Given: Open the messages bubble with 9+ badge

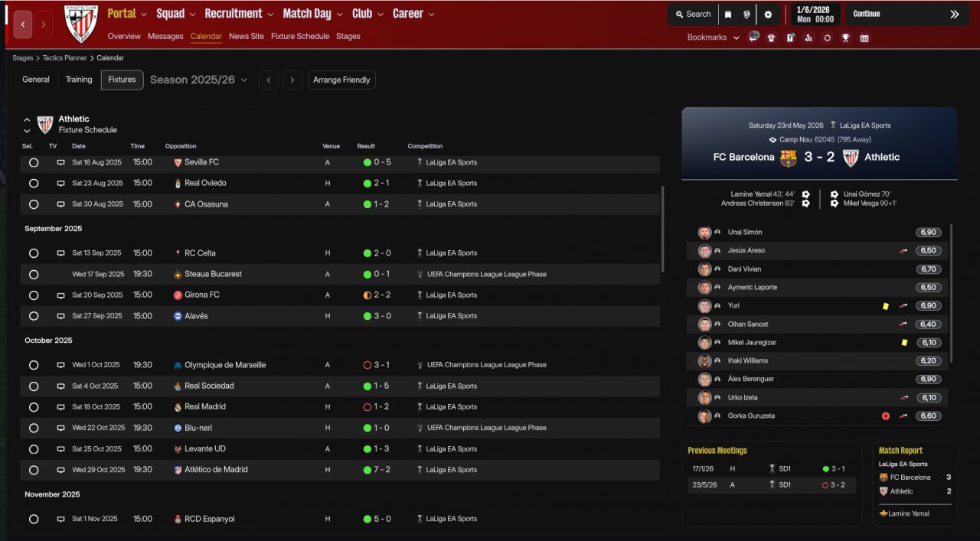Looking at the screenshot, I should point(754,37).
